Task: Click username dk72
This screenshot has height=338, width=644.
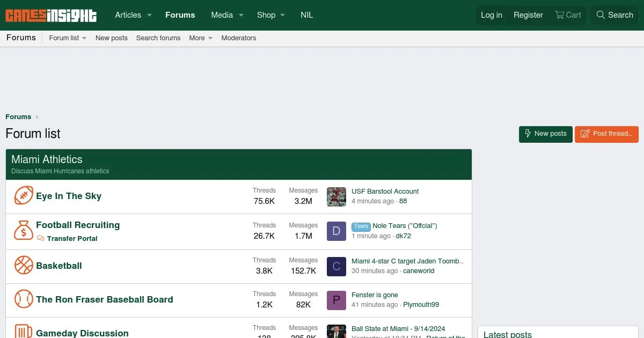Action: tap(404, 236)
